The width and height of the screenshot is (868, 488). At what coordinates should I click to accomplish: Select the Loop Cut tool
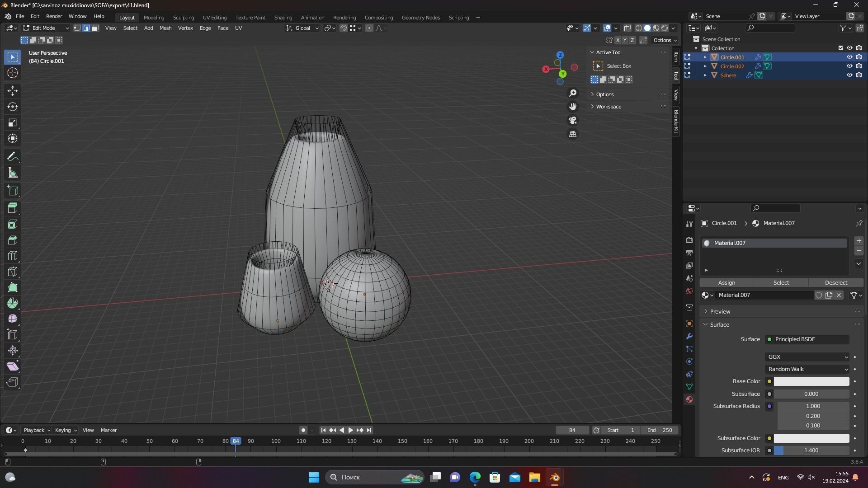[13, 256]
